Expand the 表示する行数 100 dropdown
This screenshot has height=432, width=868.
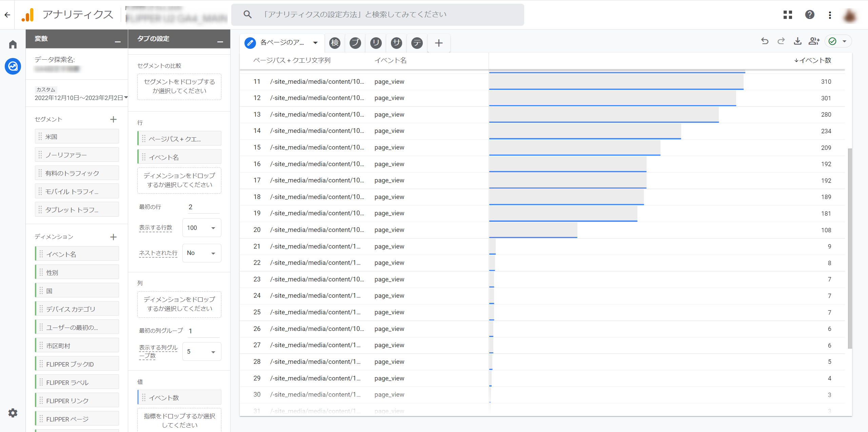(202, 228)
